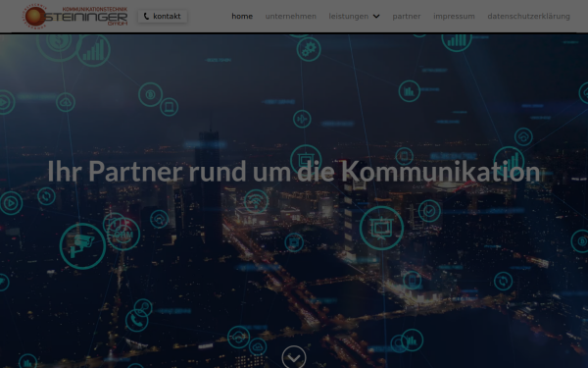Click the chevron next to leistungen
The height and width of the screenshot is (368, 588).
(376, 16)
